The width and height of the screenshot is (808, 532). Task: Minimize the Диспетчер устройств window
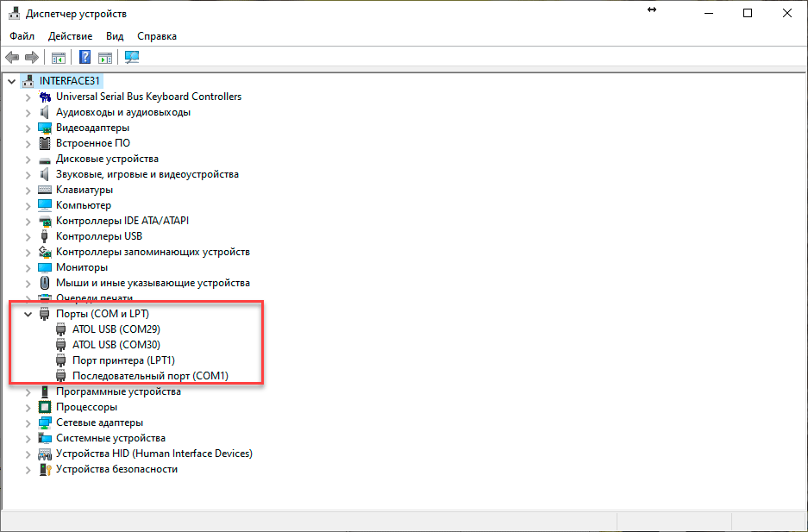[709, 14]
